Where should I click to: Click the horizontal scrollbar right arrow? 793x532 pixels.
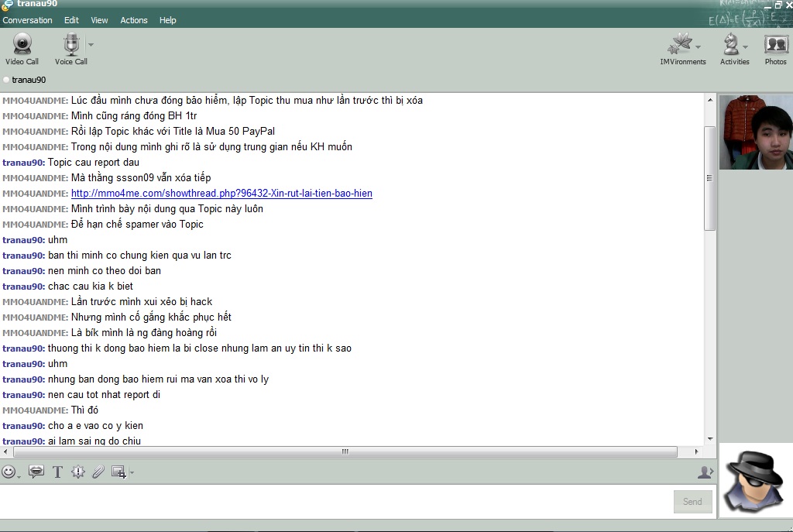pos(696,451)
